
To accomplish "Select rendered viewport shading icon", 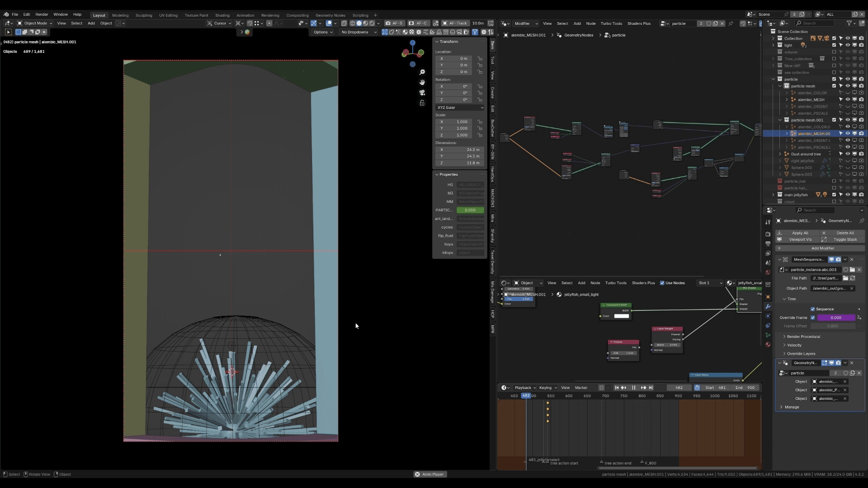I will pos(372,23).
